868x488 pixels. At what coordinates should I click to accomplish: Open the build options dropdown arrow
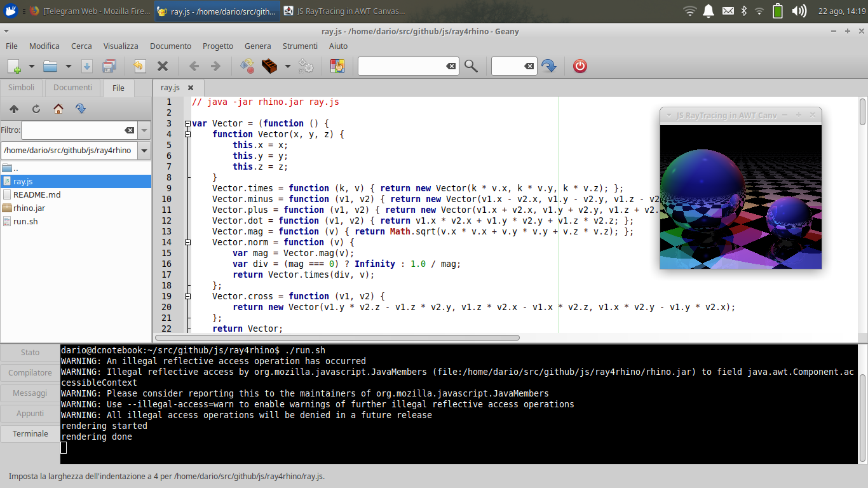tap(287, 66)
